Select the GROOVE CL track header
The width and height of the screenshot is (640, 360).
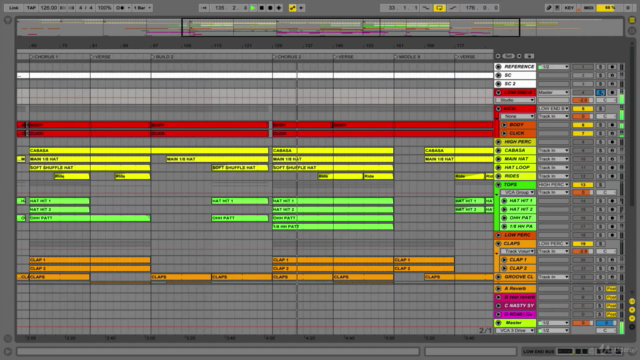(x=515, y=277)
